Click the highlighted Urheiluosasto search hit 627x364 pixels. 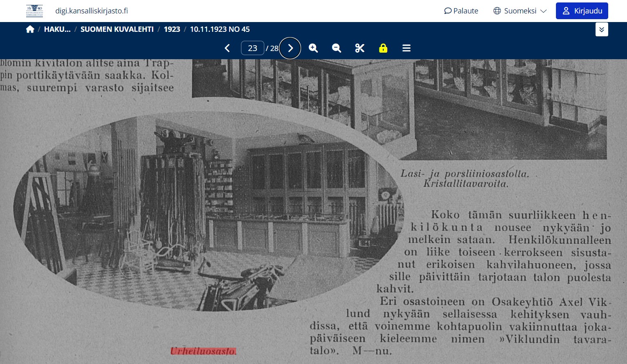(x=203, y=351)
